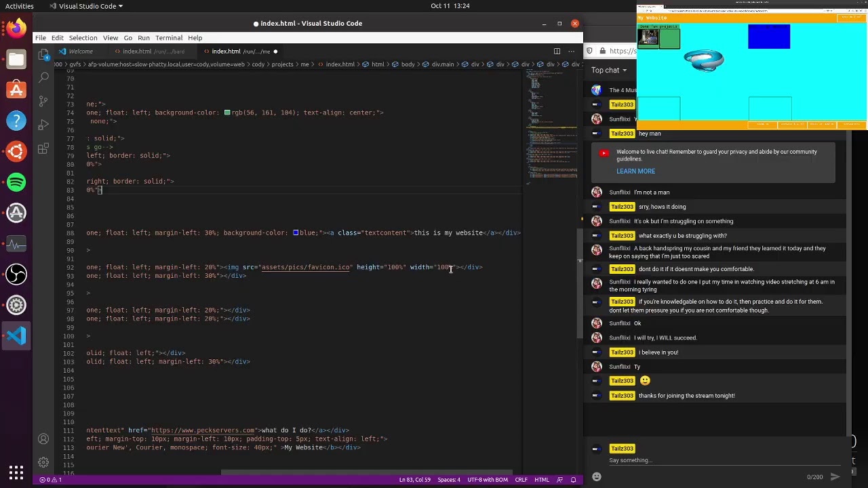Click the send message arrow in chat
Viewport: 868px width, 488px height.
click(835, 476)
